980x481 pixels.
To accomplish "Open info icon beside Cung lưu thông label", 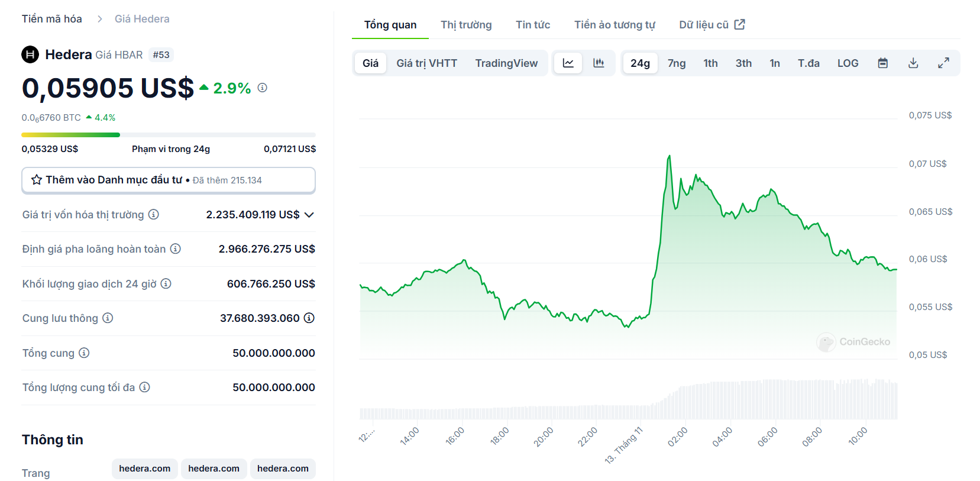I will point(108,318).
